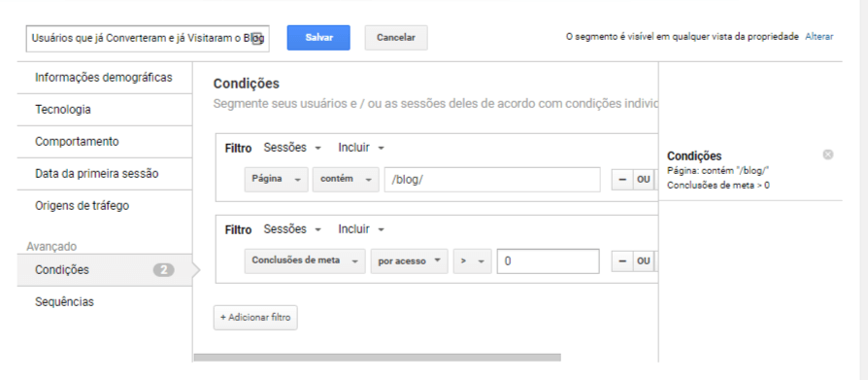Click the horizontal scrollbar under the filters

coord(377,358)
